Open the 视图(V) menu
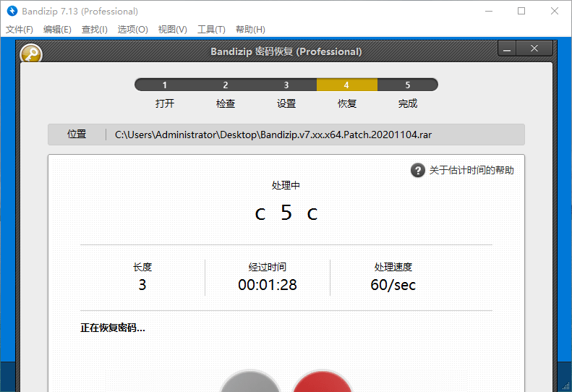 pyautogui.click(x=173, y=30)
